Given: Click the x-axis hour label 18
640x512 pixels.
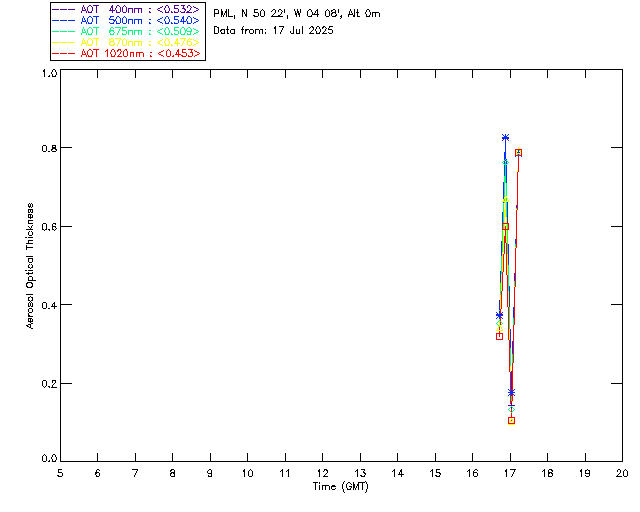Looking at the screenshot, I should pos(547,474).
